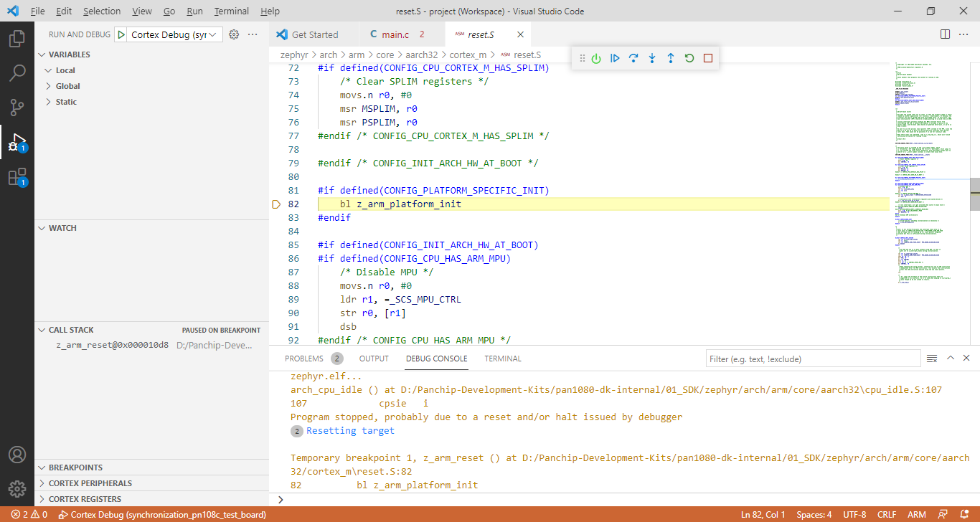Screen dimensions: 980x522
Task: Open the Accounts icon in activity bar
Action: [x=17, y=455]
